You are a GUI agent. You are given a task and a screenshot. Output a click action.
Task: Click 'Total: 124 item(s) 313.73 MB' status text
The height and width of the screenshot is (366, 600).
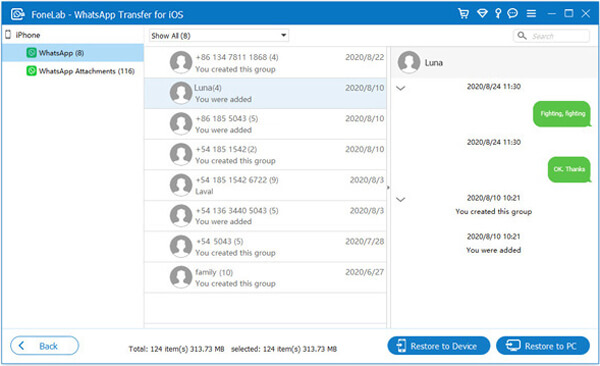(x=176, y=349)
